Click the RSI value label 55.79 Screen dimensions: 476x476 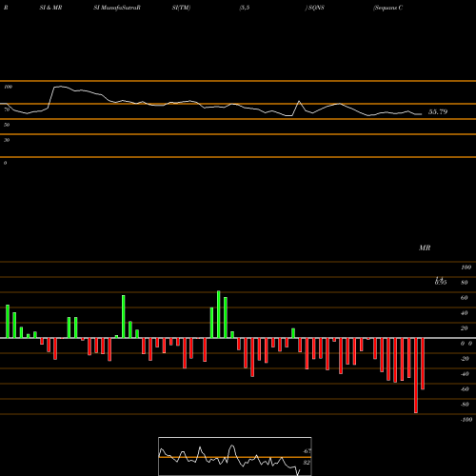click(438, 111)
